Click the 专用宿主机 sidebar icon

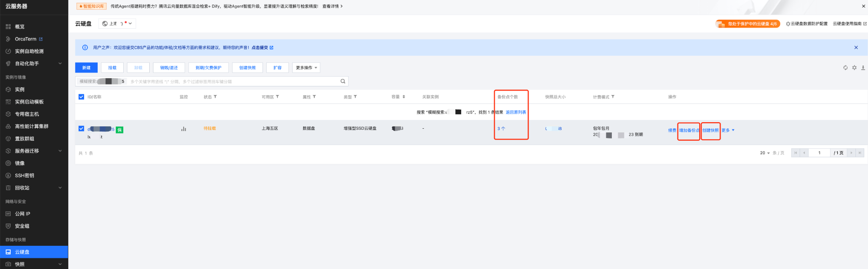pyautogui.click(x=8, y=114)
